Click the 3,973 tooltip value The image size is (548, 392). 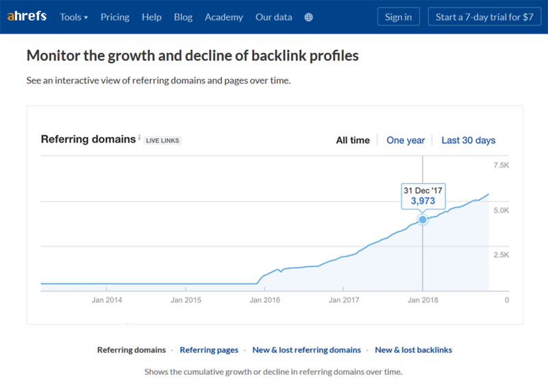(423, 201)
